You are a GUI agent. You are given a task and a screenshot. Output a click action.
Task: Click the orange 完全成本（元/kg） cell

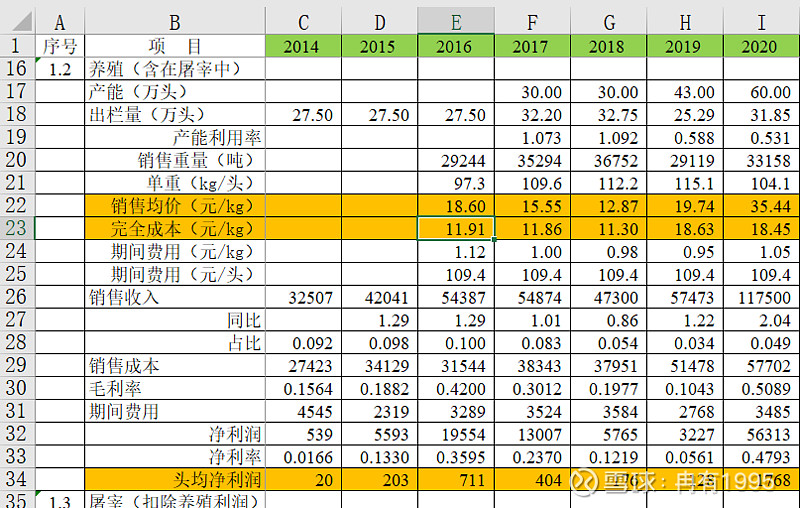coord(175,228)
